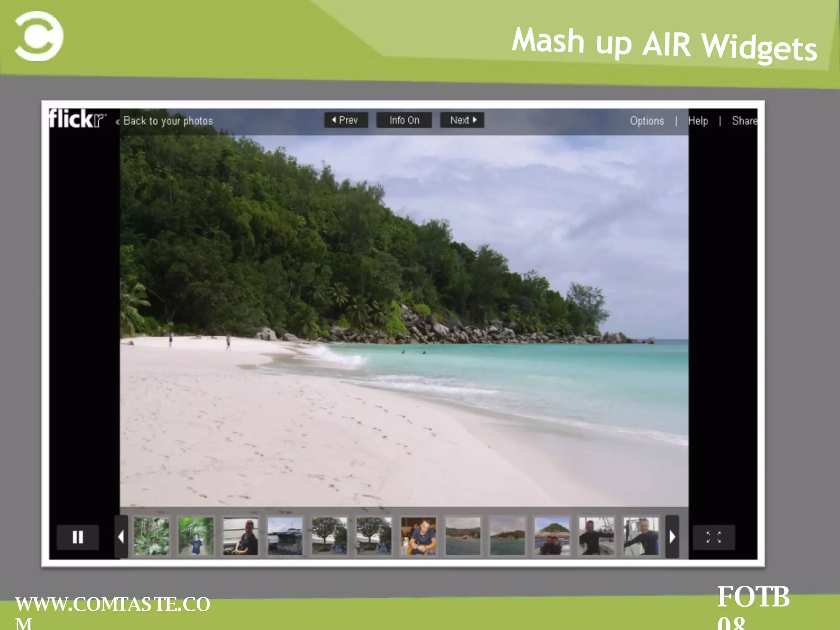Click the Share link

coord(744,121)
